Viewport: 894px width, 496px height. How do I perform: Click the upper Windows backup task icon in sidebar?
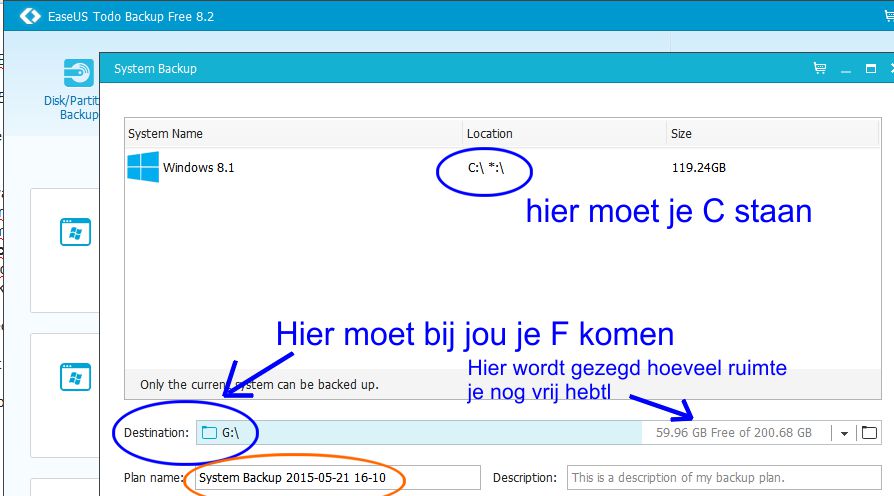(75, 232)
